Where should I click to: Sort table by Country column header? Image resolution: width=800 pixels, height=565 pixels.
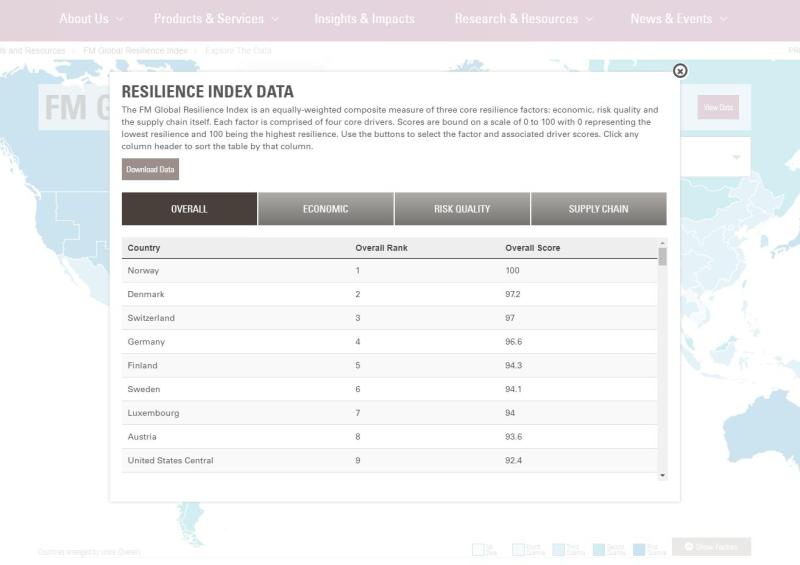[144, 248]
